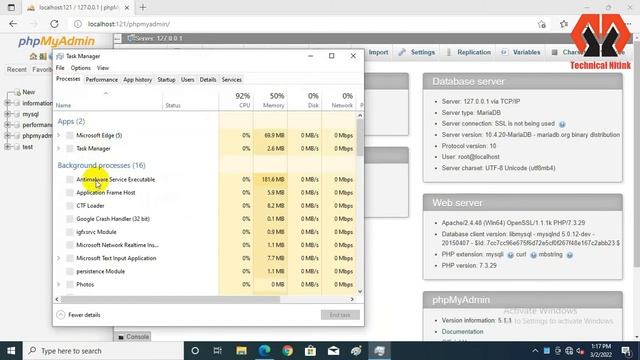640x360 pixels.
Task: Open Microsoft Edge from taskbar
Action: [x=264, y=351]
